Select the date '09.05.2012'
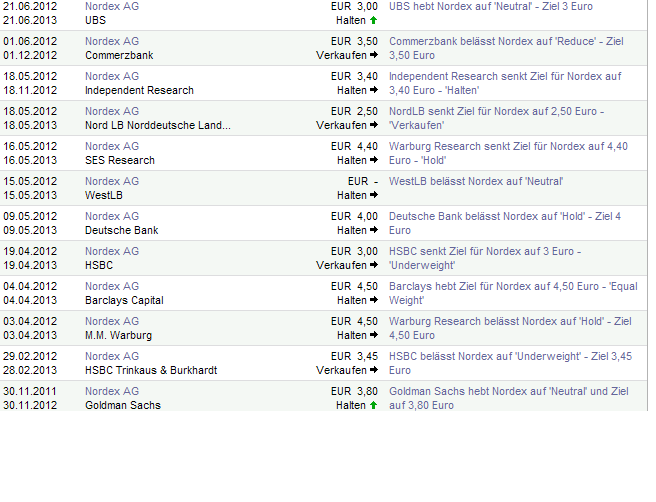Screen dimensions: 656x502 [x=30, y=216]
